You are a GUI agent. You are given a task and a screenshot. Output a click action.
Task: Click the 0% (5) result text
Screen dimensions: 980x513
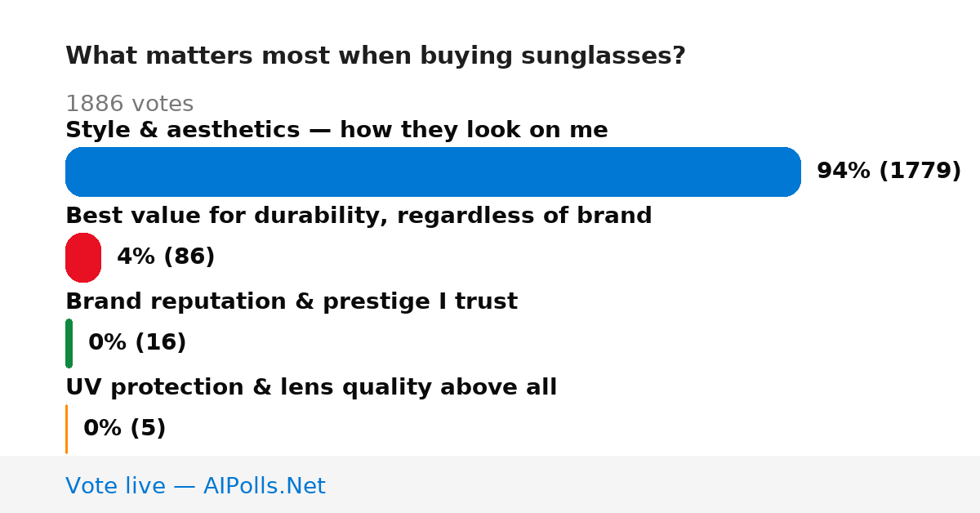(124, 429)
